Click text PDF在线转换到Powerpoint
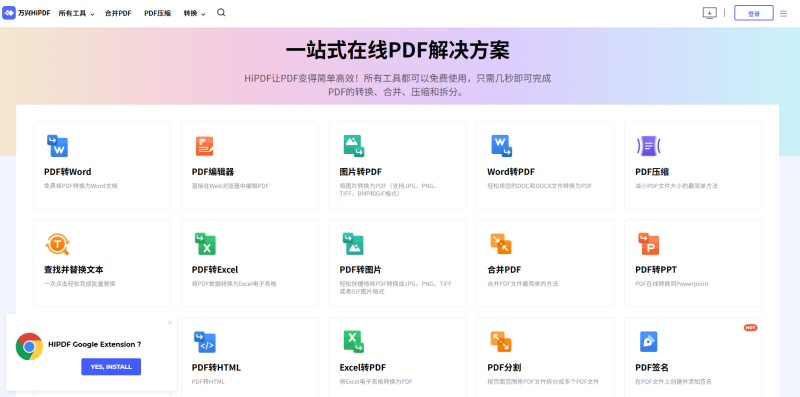 pos(672,284)
